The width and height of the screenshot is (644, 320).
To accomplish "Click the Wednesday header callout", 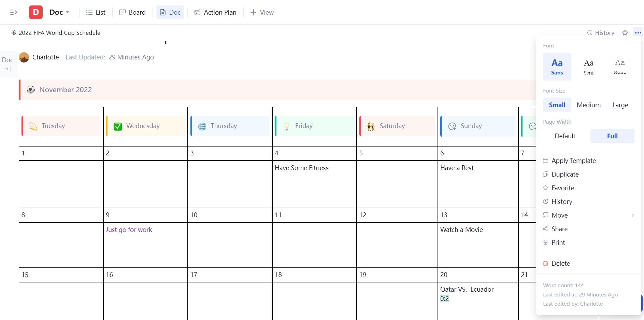I will pyautogui.click(x=145, y=126).
